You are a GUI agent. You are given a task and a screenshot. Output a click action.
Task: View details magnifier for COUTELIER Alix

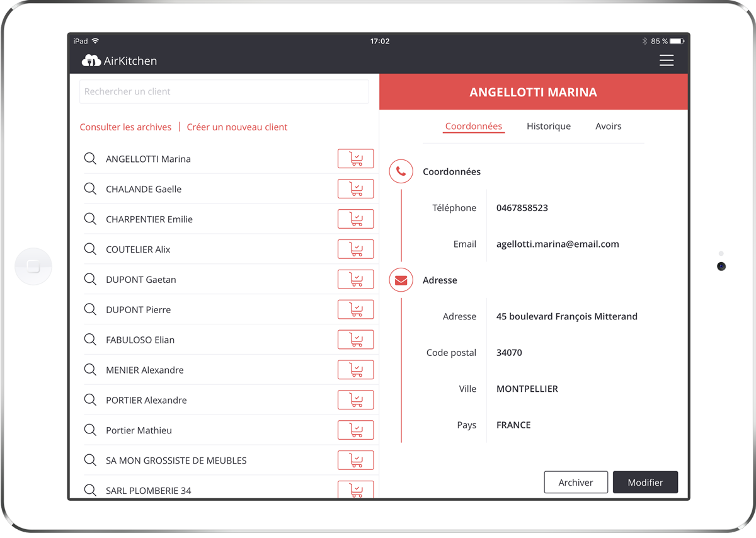tap(90, 249)
